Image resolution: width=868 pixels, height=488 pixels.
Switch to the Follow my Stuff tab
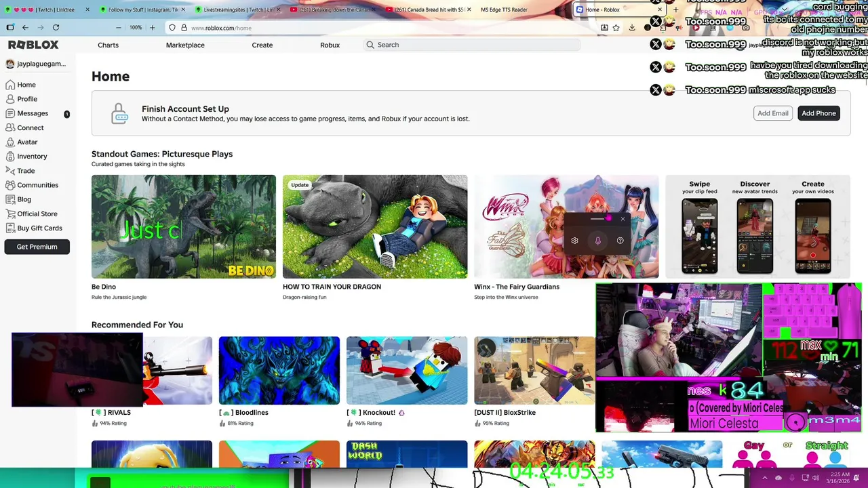tap(142, 9)
